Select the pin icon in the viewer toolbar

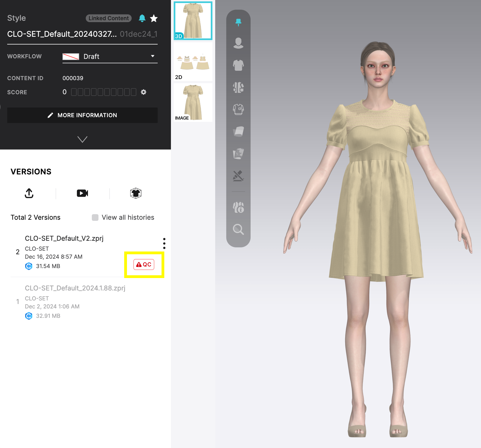pos(238,22)
